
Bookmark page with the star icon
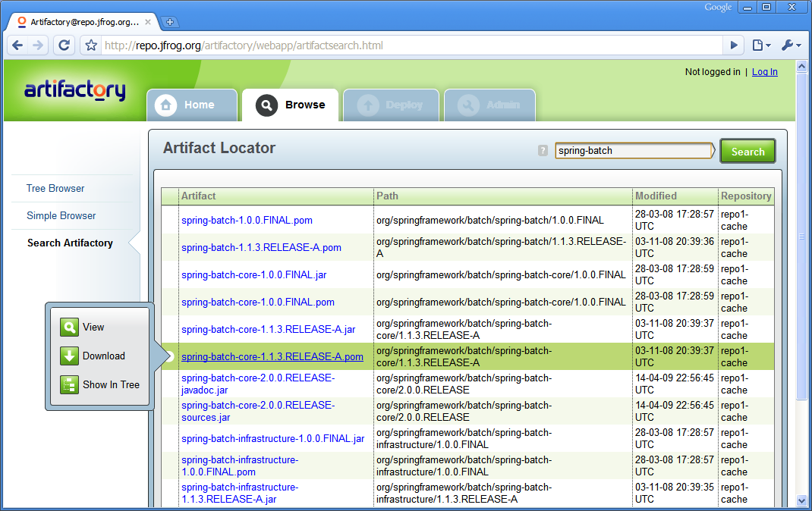click(91, 45)
